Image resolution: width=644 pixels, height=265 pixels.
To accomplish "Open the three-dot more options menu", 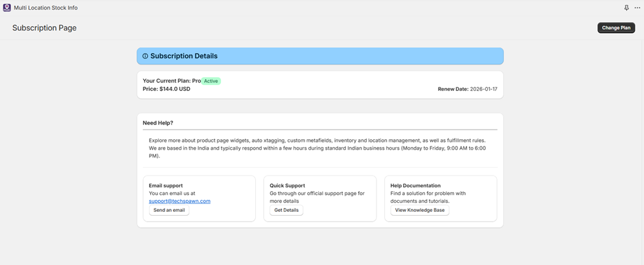I will point(637,8).
